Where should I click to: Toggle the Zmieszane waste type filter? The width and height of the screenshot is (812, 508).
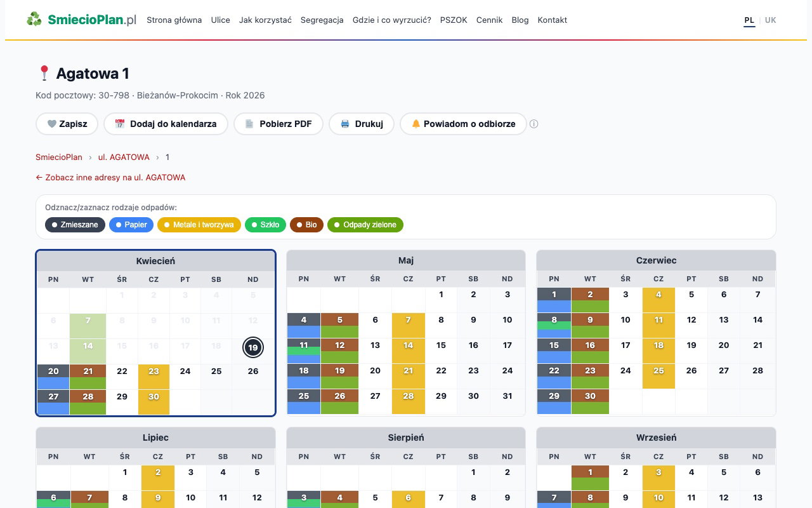tap(75, 225)
